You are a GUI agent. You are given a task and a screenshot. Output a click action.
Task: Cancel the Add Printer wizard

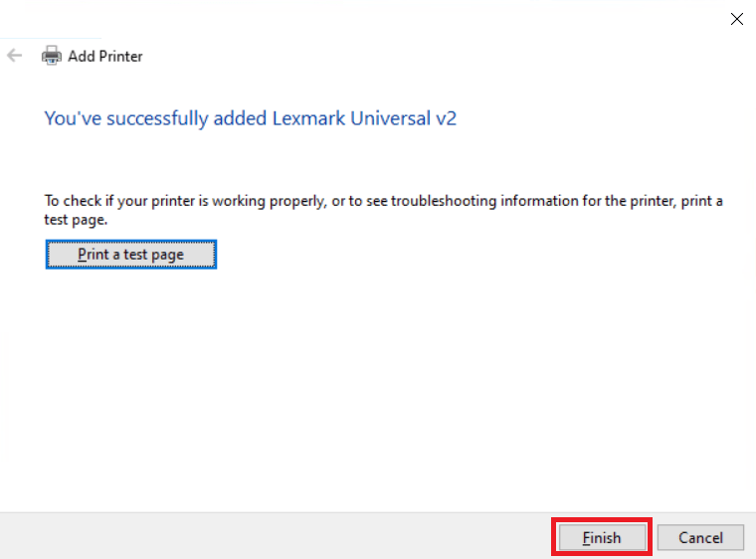click(x=700, y=537)
